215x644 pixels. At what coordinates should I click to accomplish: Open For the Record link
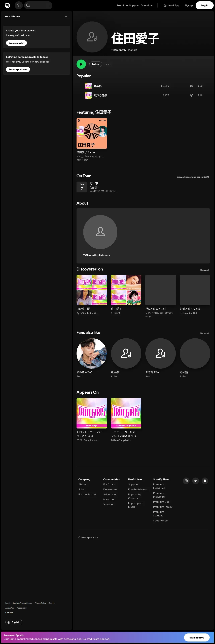click(87, 495)
